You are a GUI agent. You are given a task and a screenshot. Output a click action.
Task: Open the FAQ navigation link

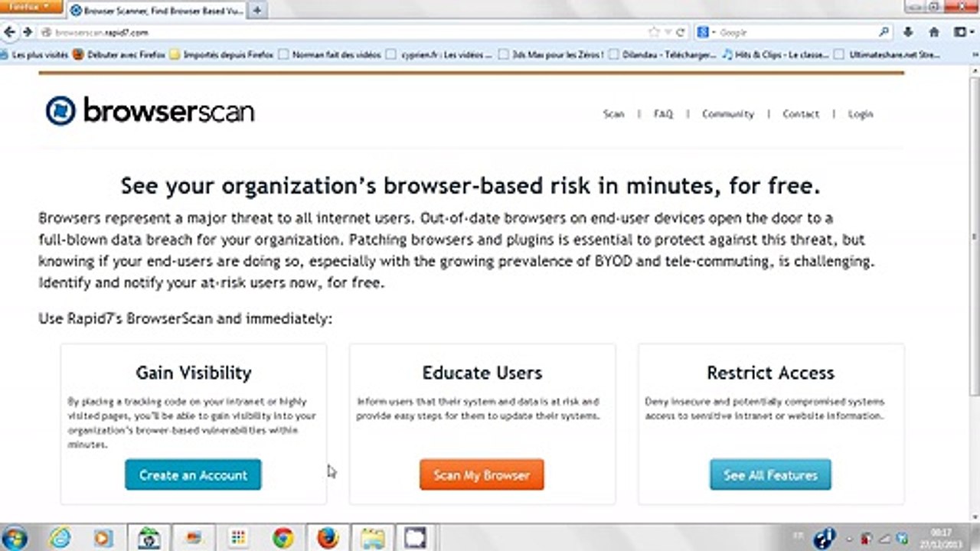[663, 114]
